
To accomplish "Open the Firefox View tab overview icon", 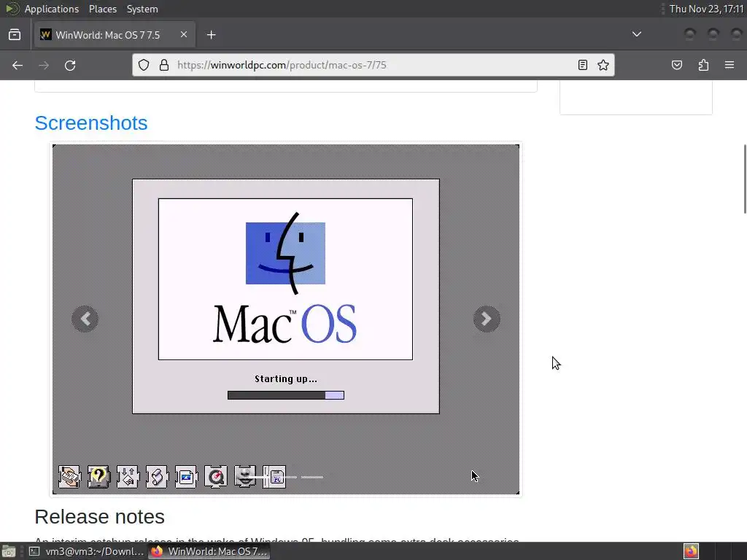I will [15, 35].
